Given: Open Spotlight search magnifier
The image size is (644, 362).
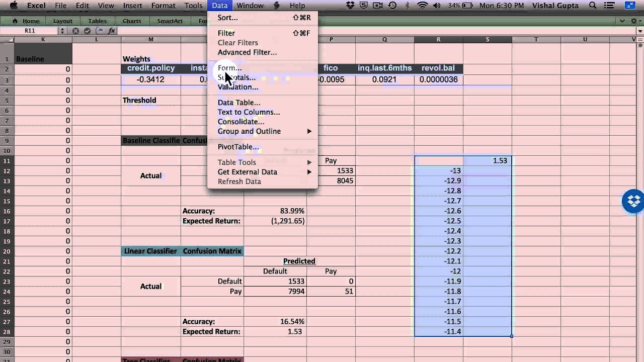Looking at the screenshot, I should pyautogui.click(x=593, y=6).
